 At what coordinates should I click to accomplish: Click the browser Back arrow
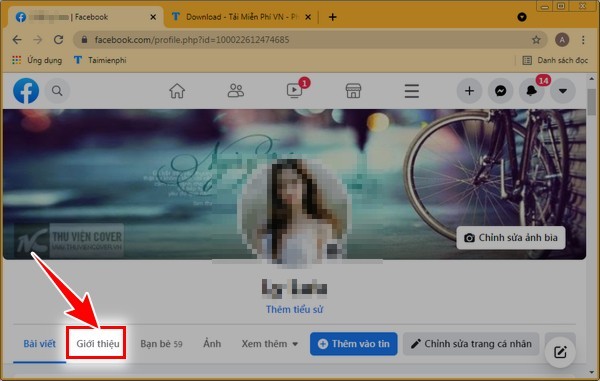pyautogui.click(x=17, y=40)
